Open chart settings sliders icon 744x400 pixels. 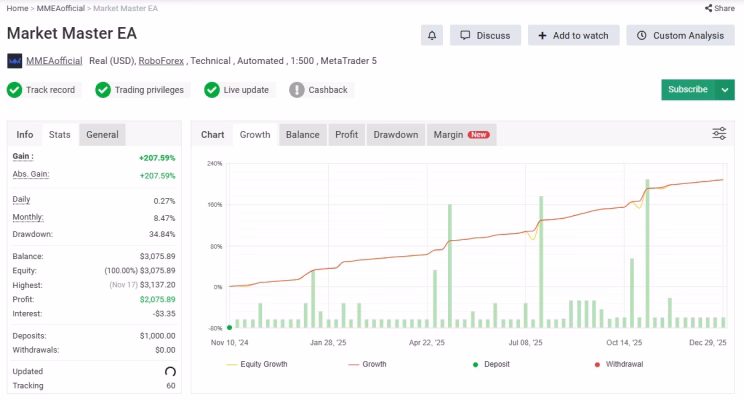click(x=719, y=134)
